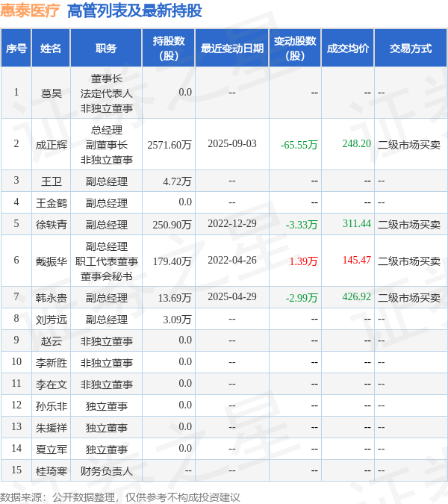Click the name 成正辉
This screenshot has width=448, height=504.
pyautogui.click(x=51, y=145)
